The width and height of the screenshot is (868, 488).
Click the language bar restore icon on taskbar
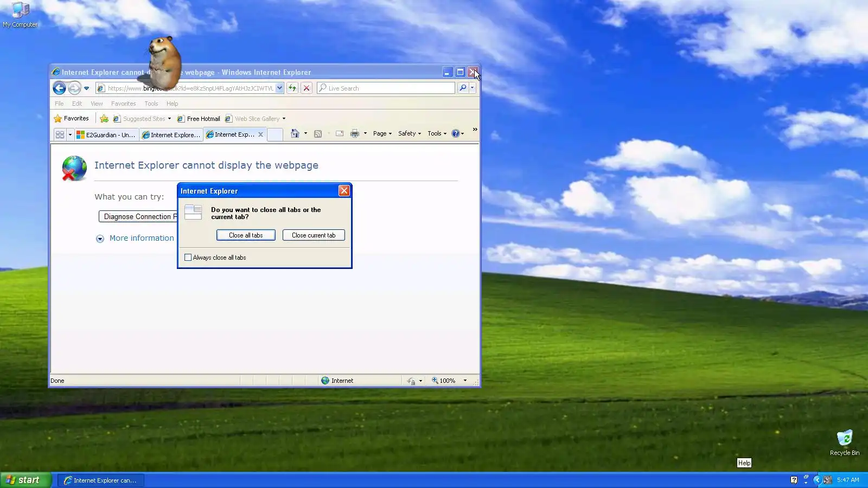coord(806,477)
